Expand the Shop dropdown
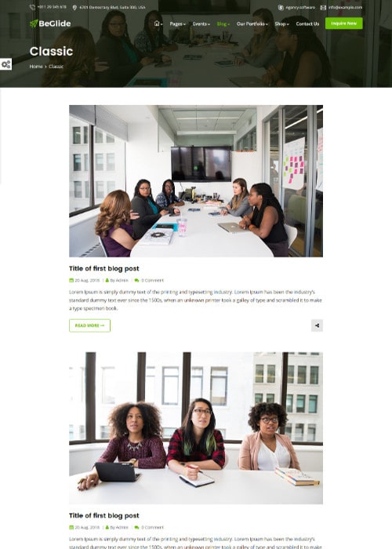This screenshot has height=549, width=392. [281, 24]
